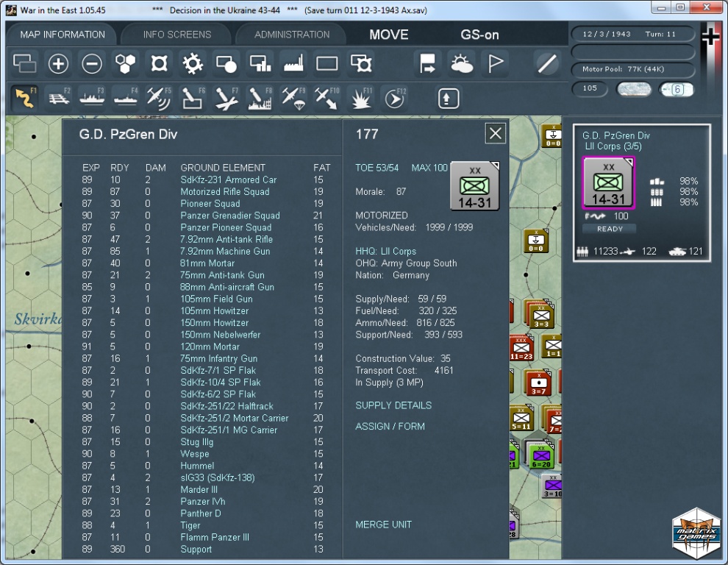Activate the naval transport F3 icon

[x=91, y=98]
